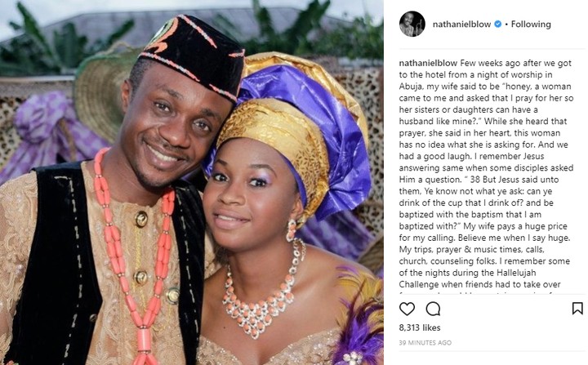Save the post with the bookmark icon
The image size is (588, 365).
tap(577, 309)
